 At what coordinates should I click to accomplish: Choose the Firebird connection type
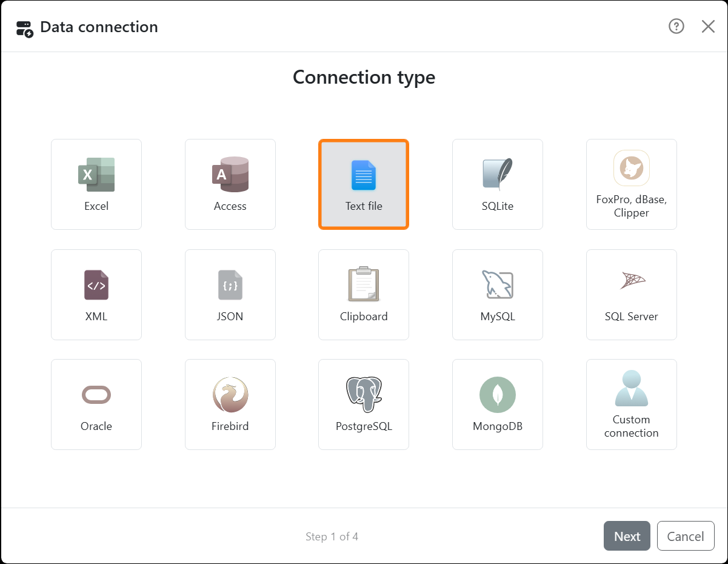coord(230,405)
